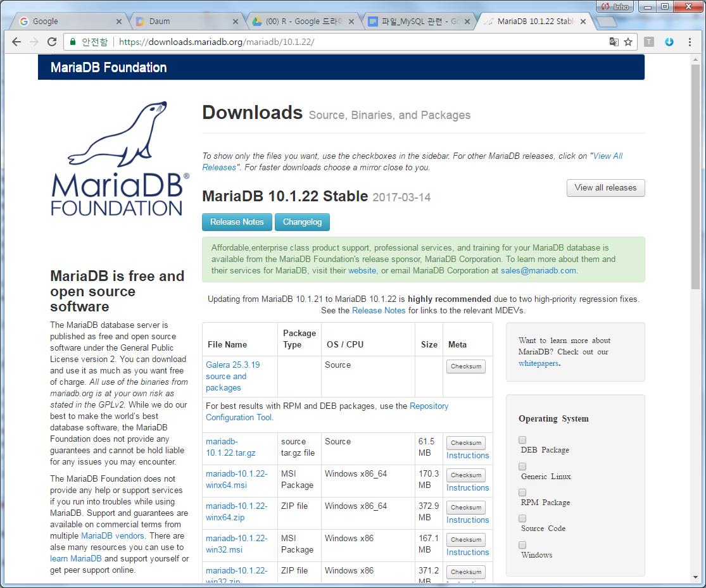Open Release Notes link in update paragraph
The image size is (706, 588).
(379, 311)
